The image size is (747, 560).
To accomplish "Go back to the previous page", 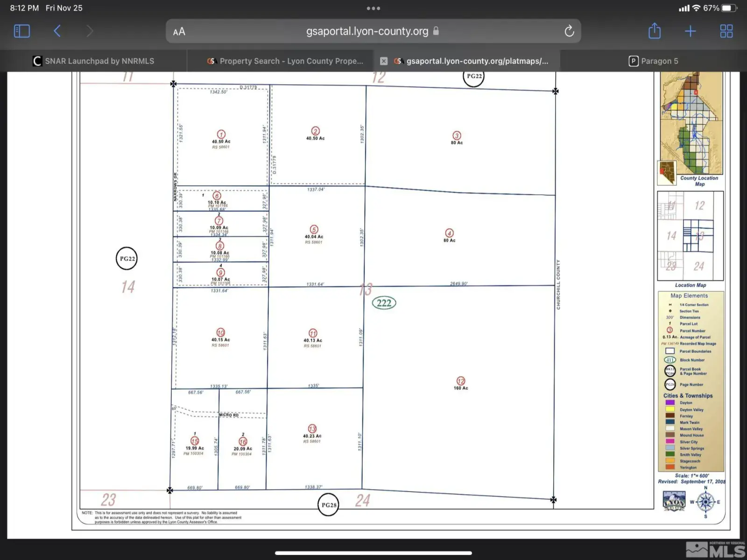I will (57, 31).
